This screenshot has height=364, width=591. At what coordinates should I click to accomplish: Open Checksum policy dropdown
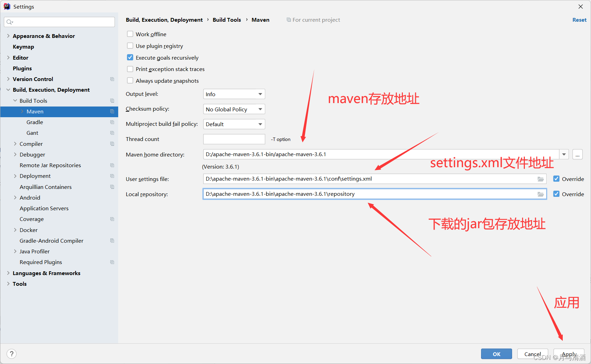coord(234,109)
